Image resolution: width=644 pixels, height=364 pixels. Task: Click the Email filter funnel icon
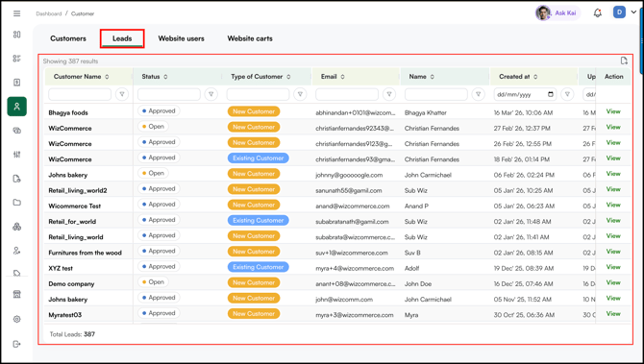pyautogui.click(x=389, y=94)
